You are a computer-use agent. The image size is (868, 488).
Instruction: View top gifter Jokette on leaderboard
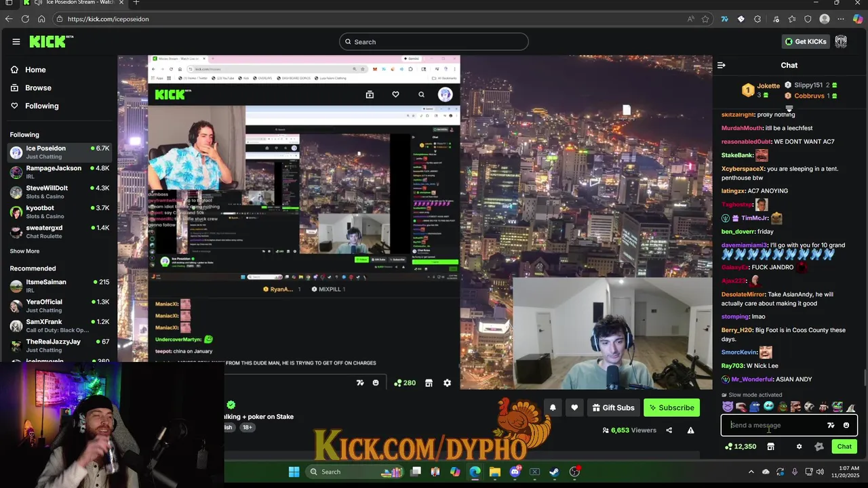(x=761, y=90)
